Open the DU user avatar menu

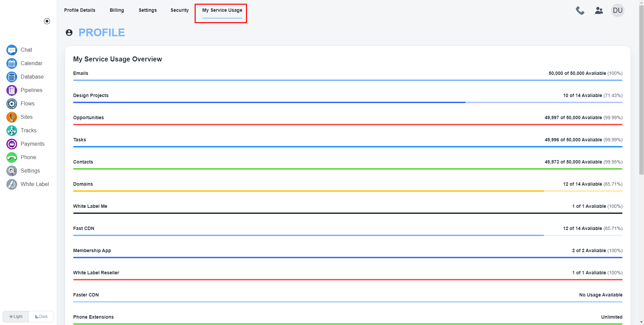[x=617, y=10]
